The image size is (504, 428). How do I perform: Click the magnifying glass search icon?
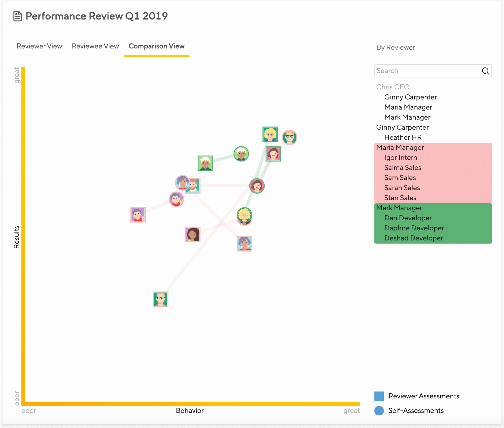pyautogui.click(x=485, y=71)
